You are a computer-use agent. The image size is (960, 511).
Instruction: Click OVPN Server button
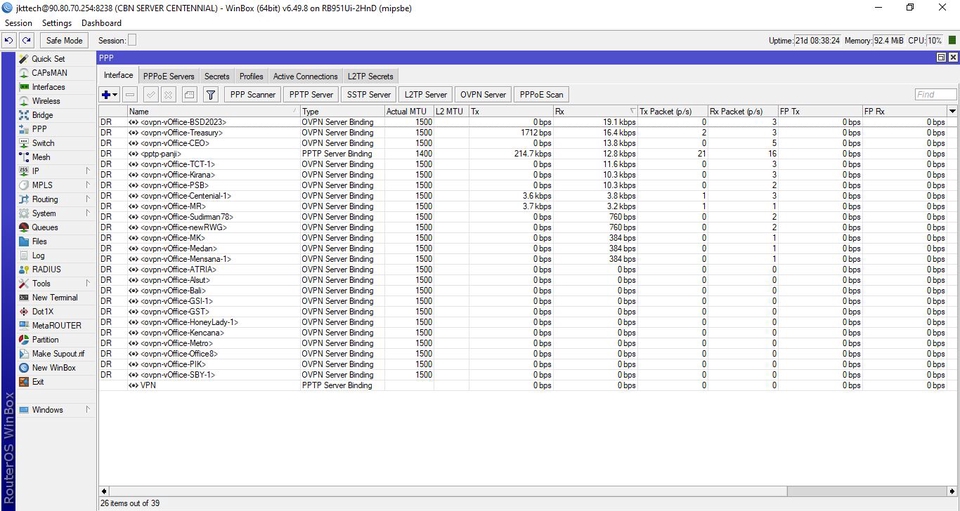click(483, 95)
